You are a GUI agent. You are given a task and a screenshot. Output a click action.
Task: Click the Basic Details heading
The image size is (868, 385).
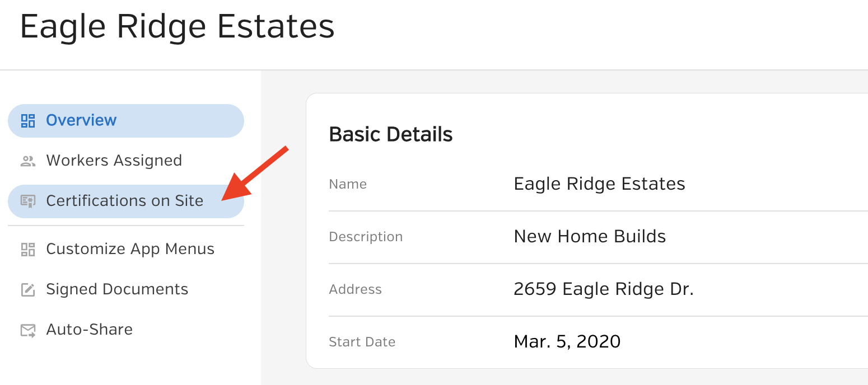pos(391,135)
